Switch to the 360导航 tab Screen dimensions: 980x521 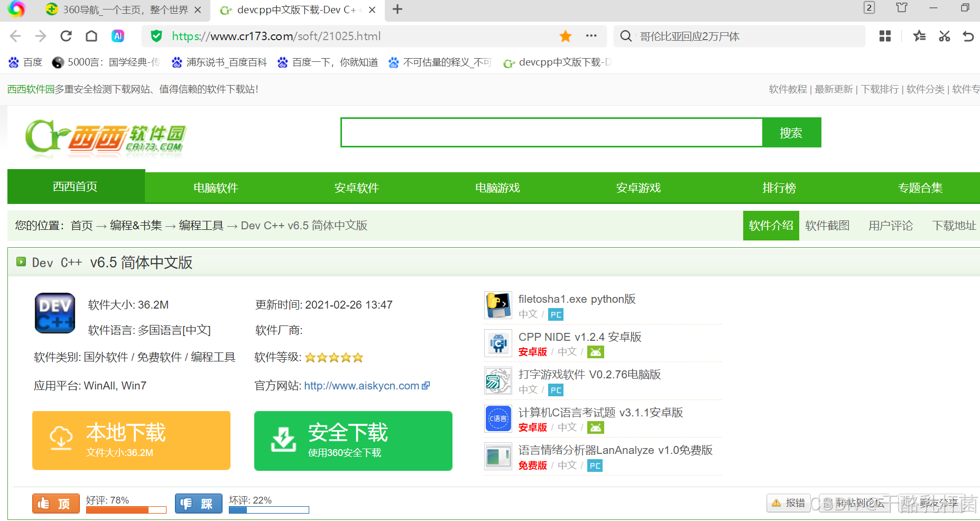pyautogui.click(x=124, y=10)
